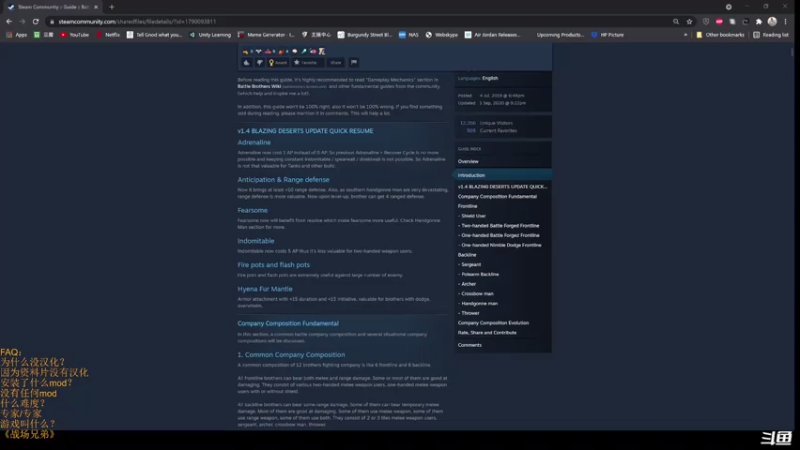Jump to Company Composition Fundamental index entry

[x=497, y=196]
